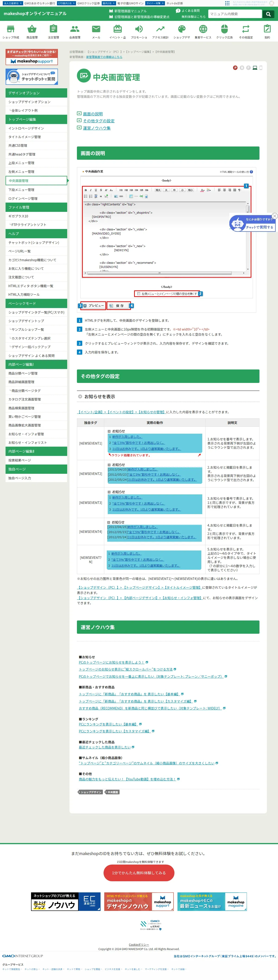The width and height of the screenshot is (278, 980).
Task: Select 全体レイアウト例 in sidebar
Action: click(x=36, y=111)
